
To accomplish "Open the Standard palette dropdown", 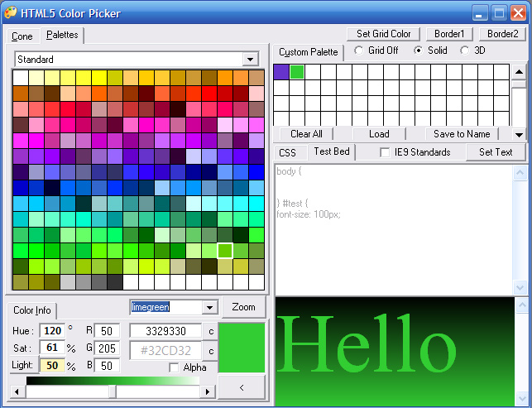I will pos(251,60).
